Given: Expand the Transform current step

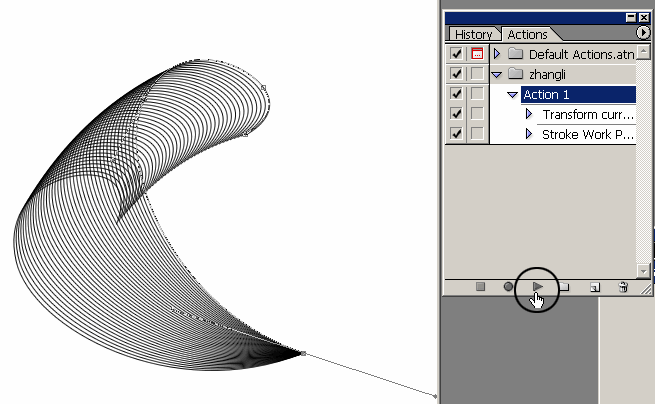Looking at the screenshot, I should coord(529,114).
